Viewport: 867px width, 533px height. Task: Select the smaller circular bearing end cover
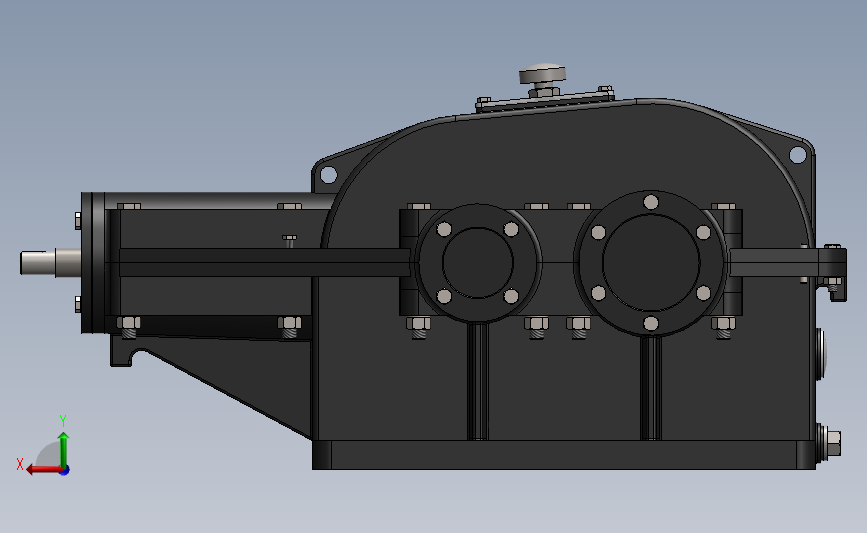477,263
